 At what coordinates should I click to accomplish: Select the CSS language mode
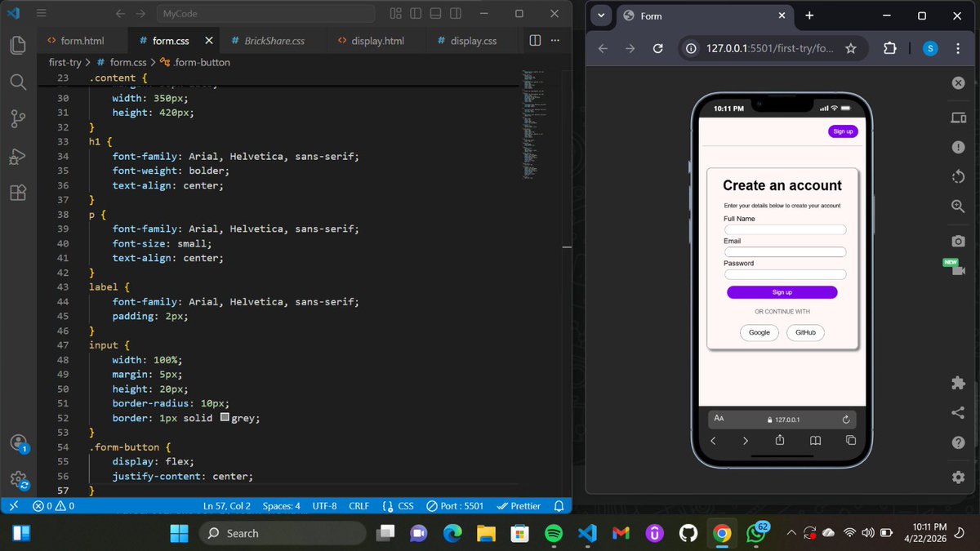pyautogui.click(x=398, y=506)
